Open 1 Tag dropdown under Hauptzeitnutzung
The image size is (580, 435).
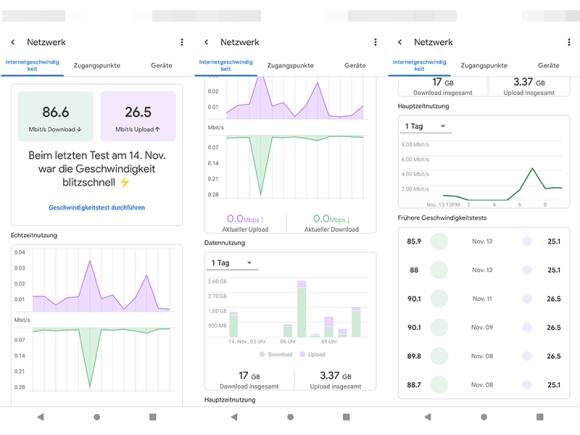pos(425,127)
